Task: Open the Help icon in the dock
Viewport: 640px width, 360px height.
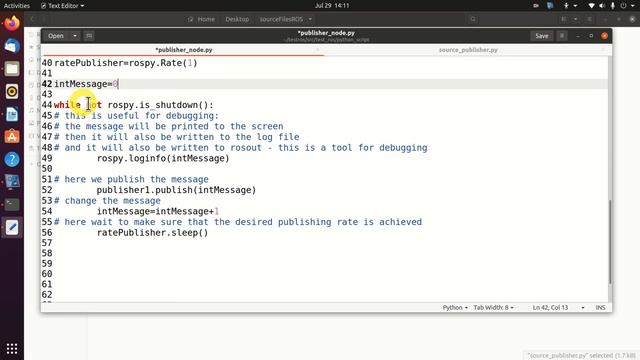Action: (12, 160)
